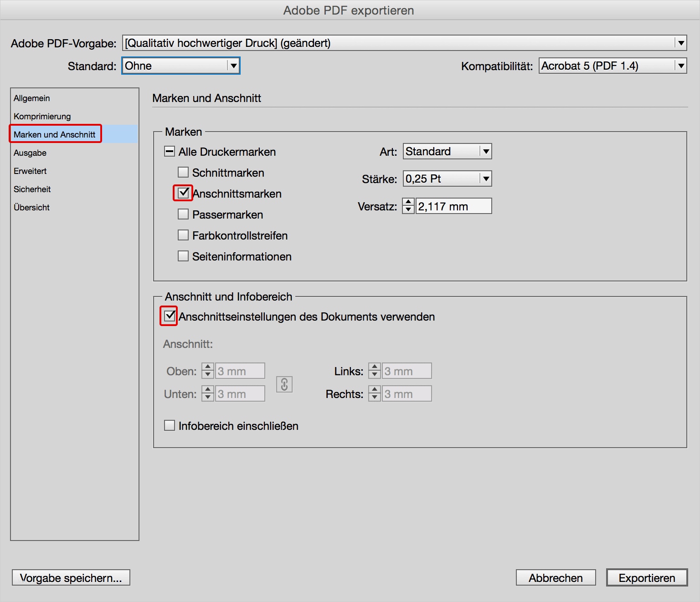Screen dimensions: 700x602
Task: Click the Oben bleed stepper arrows
Action: 207,370
